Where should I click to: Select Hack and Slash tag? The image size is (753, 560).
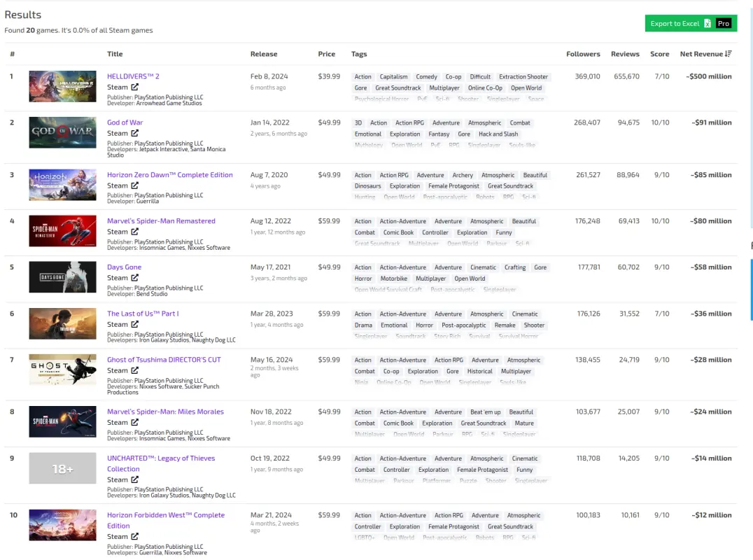click(498, 134)
